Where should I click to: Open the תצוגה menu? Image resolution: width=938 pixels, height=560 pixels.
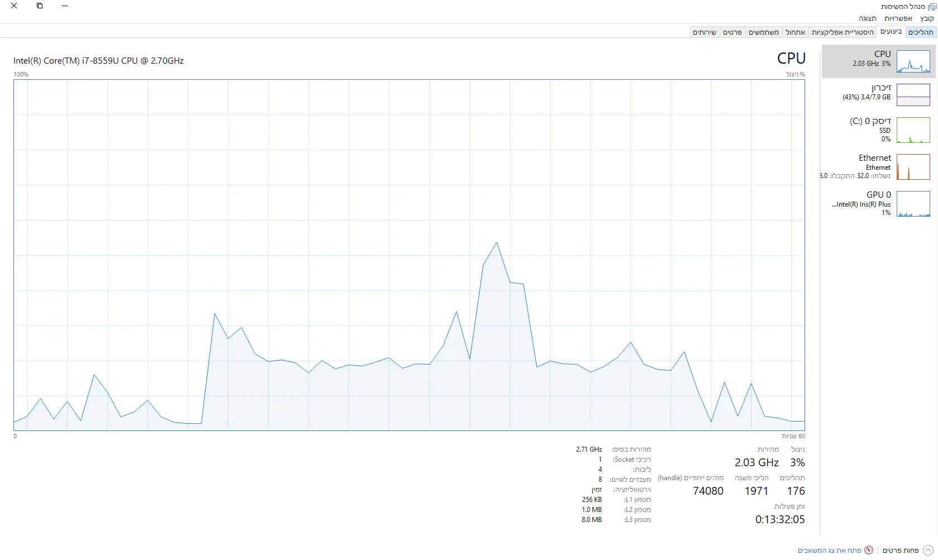click(x=867, y=18)
